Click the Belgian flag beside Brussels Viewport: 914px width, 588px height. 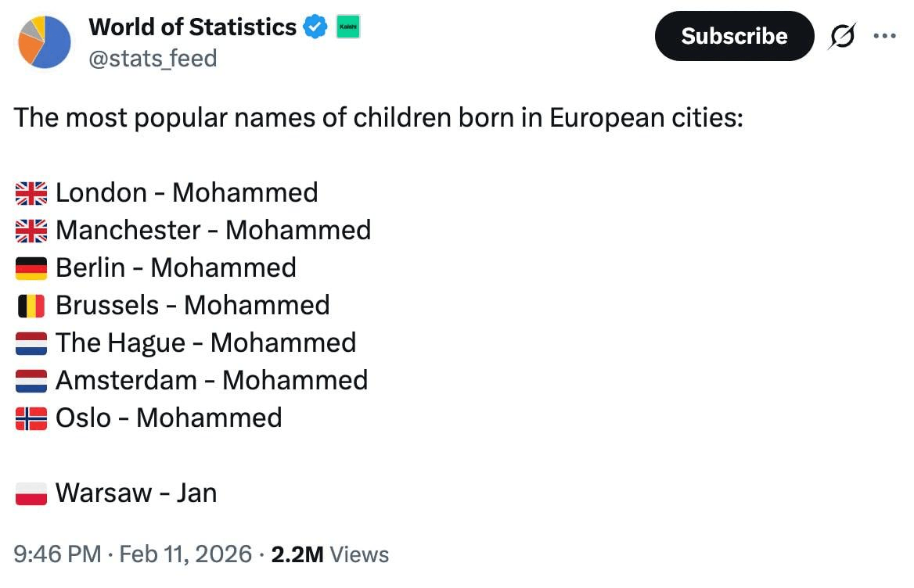31,306
